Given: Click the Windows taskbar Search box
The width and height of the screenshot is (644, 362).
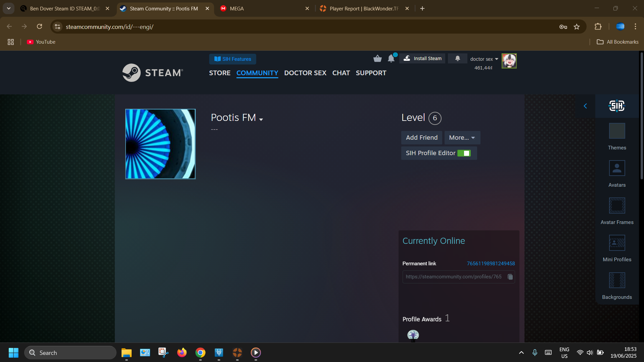Looking at the screenshot, I should pyautogui.click(x=70, y=353).
